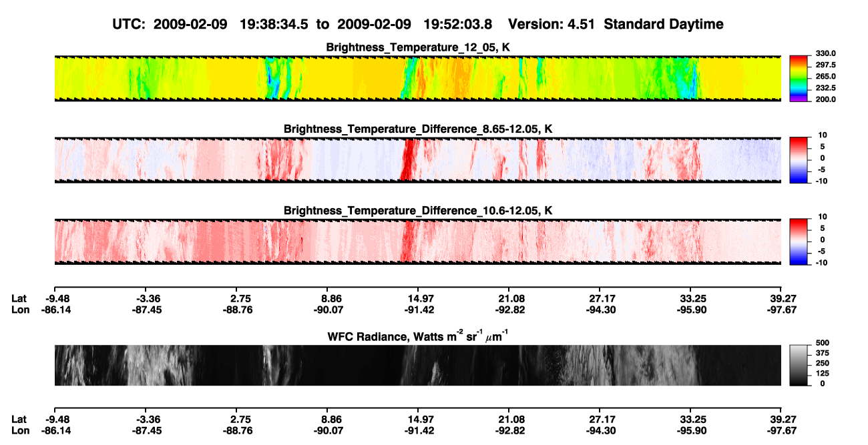Click the red-blue colorbar of the 10.6-12.05 difference panel

[x=799, y=240]
